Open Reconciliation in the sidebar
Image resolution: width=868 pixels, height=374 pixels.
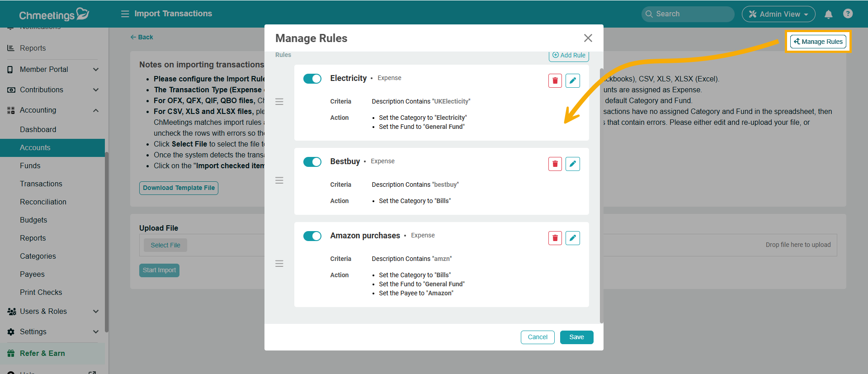pos(43,202)
